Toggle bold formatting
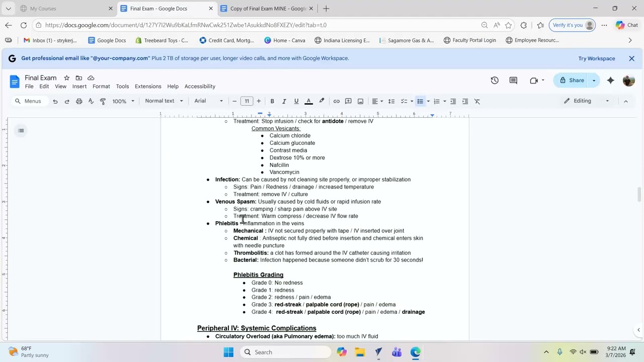Image resolution: width=644 pixels, height=362 pixels. click(272, 101)
